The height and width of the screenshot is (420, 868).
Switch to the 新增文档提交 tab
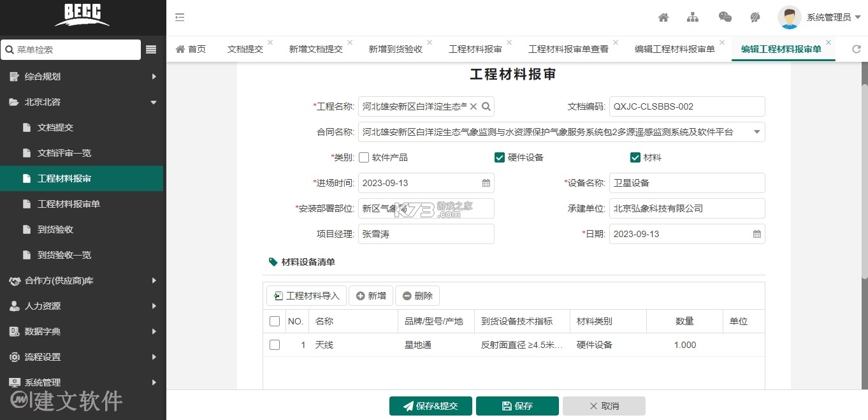[x=316, y=49]
